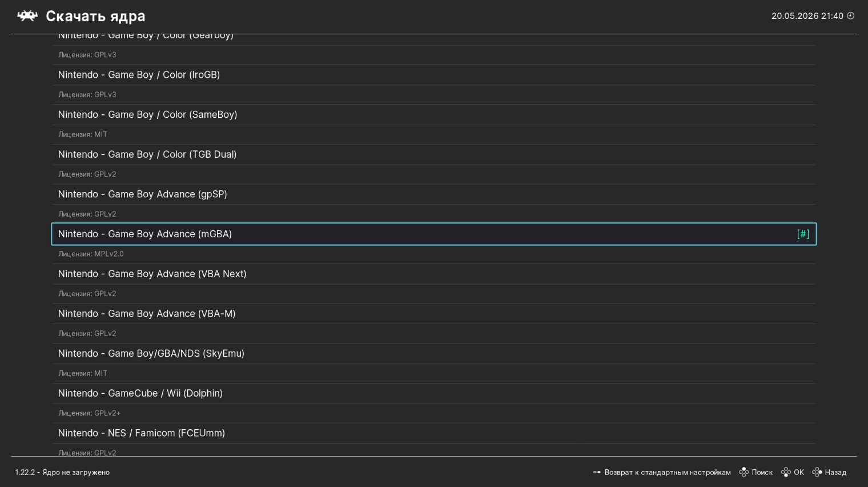Pick Nintendo - Game Boy Advance (VBA-M)
Screen dimensions: 868x487
[x=434, y=314]
